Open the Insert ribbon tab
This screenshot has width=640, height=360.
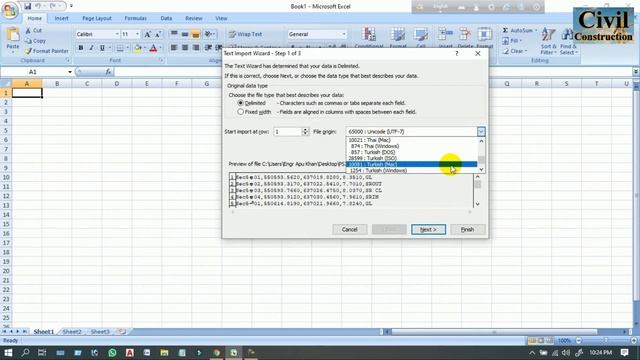click(62, 18)
